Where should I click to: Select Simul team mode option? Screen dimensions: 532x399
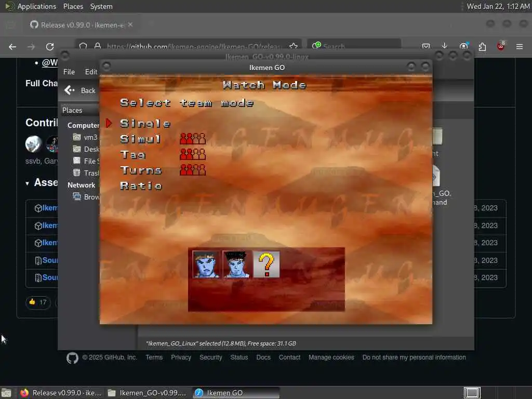tap(140, 139)
